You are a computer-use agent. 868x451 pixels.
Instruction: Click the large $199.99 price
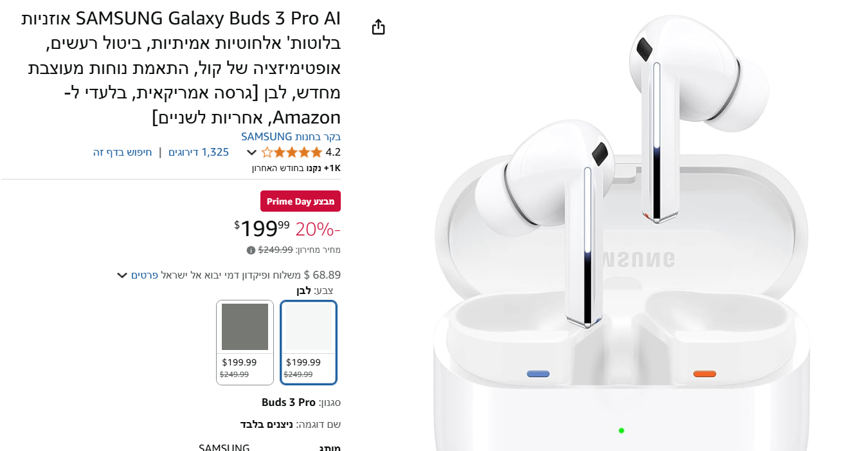[x=262, y=228]
